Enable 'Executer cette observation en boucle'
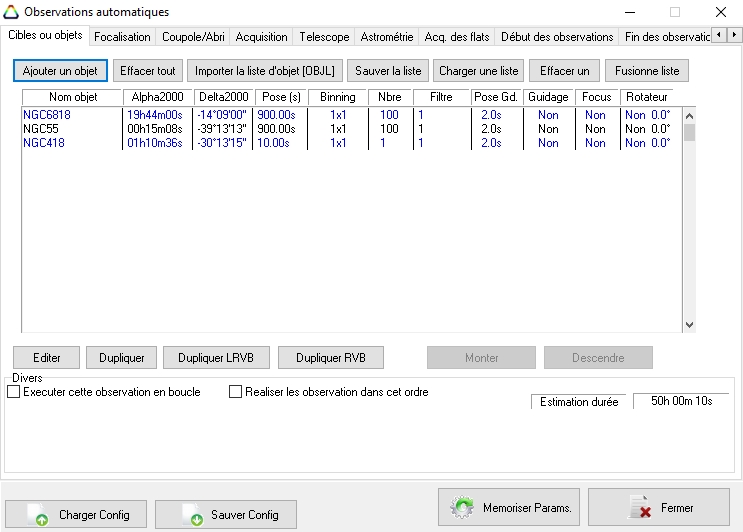 (14, 393)
